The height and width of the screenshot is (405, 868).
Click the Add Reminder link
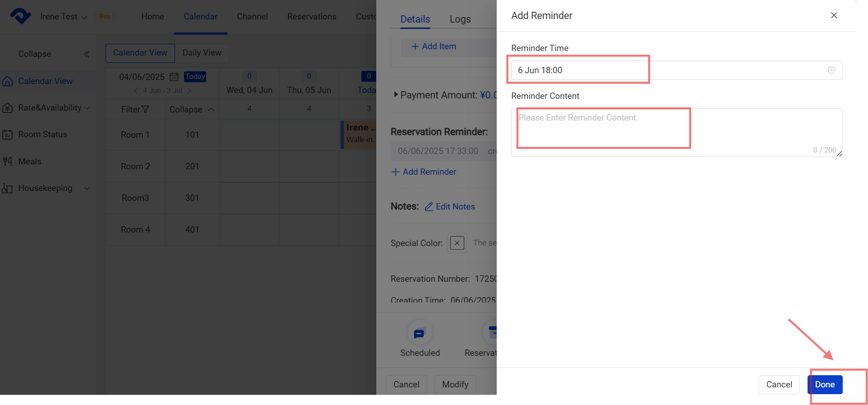424,172
